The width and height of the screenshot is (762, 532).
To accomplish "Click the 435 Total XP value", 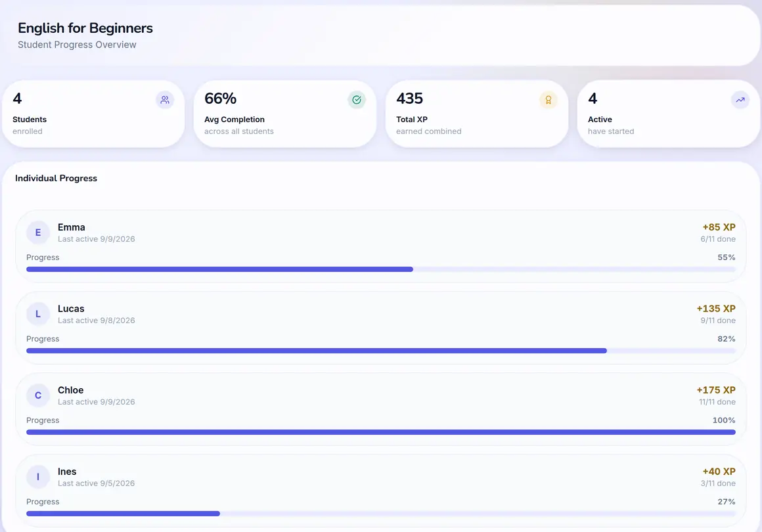I will 410,99.
